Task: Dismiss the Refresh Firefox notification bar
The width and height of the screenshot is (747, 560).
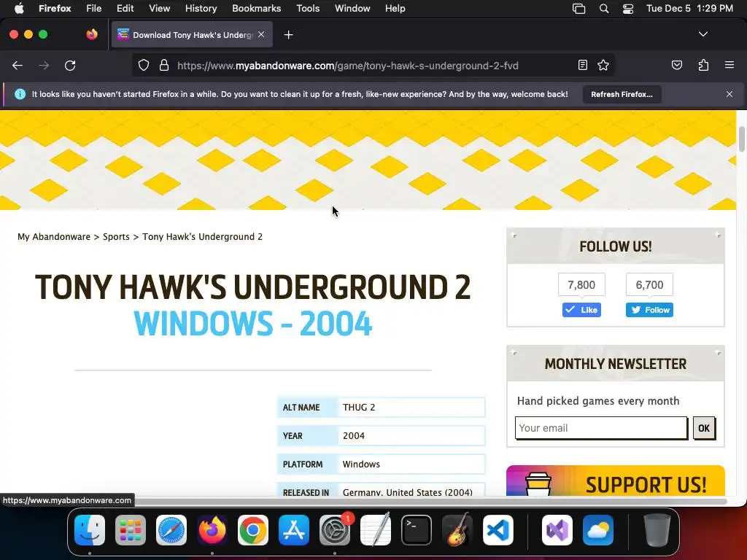Action: coord(729,94)
